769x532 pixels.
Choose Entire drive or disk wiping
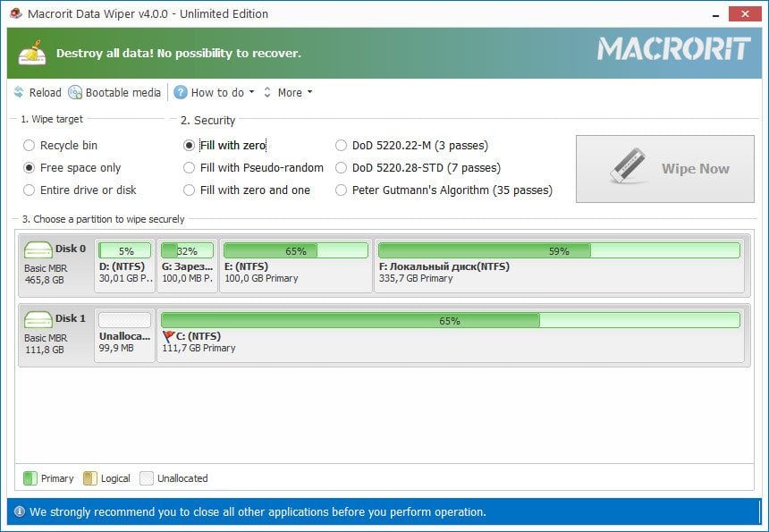pyautogui.click(x=29, y=190)
